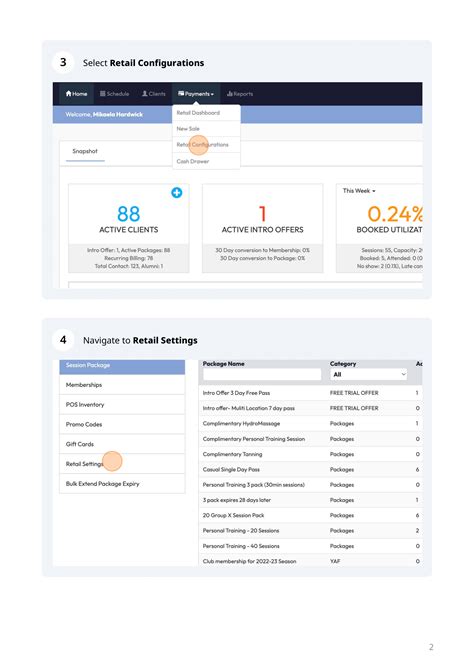Select Personal Training - 40 Sessions row
474x670 pixels.
pos(311,546)
